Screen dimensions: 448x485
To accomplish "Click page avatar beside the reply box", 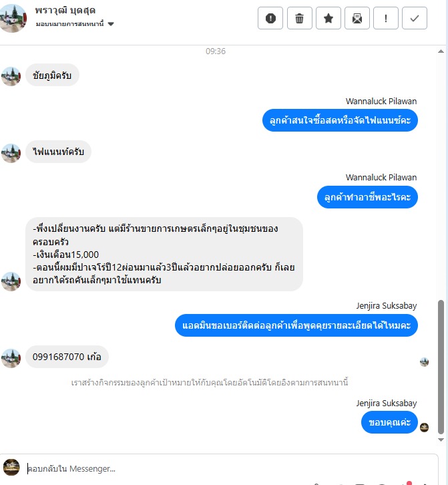I will click(11, 467).
